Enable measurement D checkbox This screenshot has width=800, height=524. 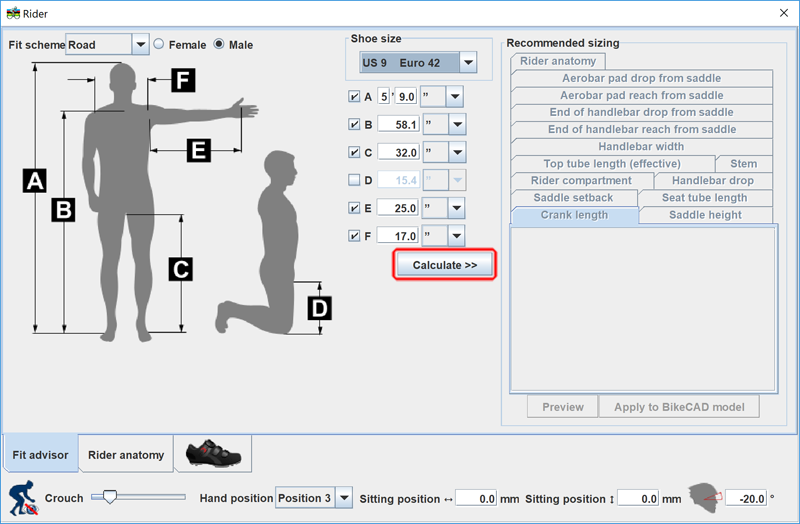point(354,180)
